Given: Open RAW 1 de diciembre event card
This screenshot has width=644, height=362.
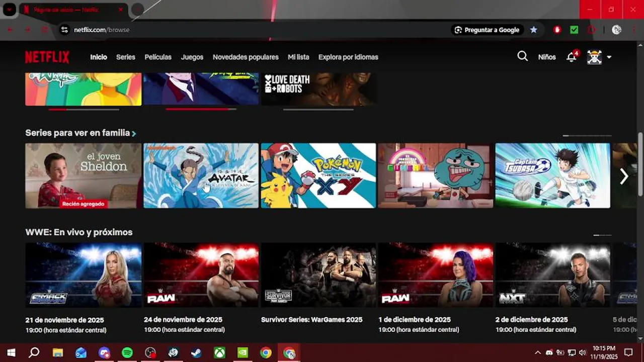Looking at the screenshot, I should [x=436, y=275].
